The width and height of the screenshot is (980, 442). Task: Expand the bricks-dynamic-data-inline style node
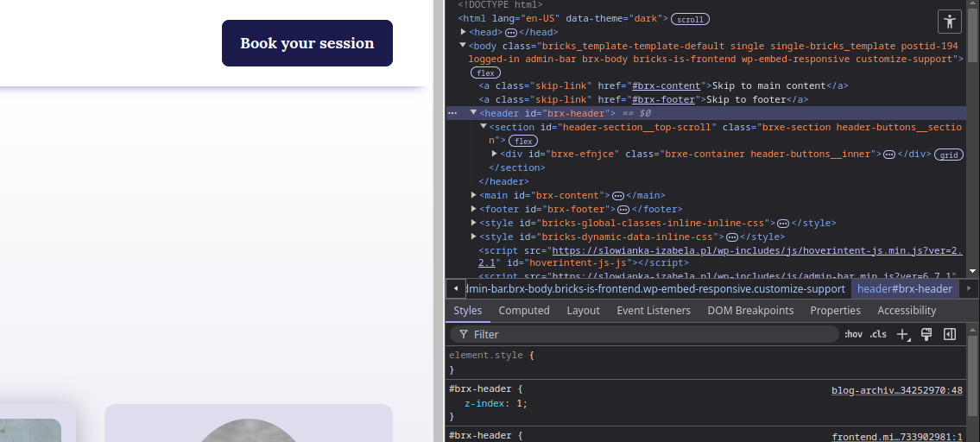pos(474,237)
